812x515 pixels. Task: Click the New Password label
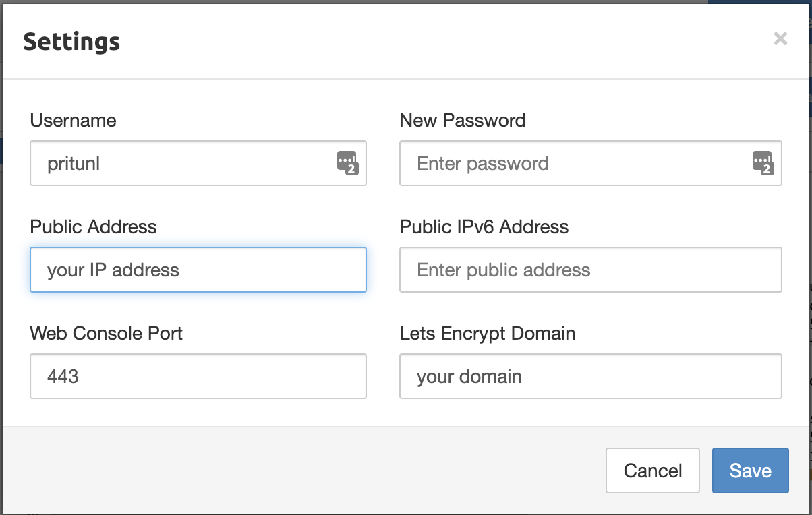(x=463, y=121)
